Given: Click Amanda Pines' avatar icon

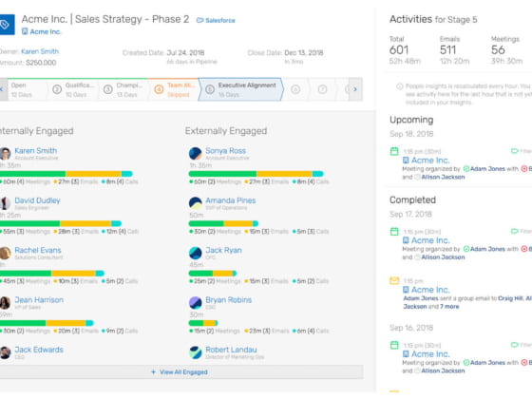Looking at the screenshot, I should (196, 203).
